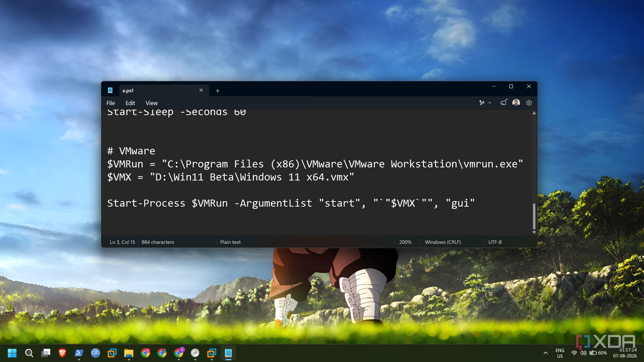This screenshot has height=362, width=644.
Task: Click the 200% zoom level indicator
Action: [405, 242]
